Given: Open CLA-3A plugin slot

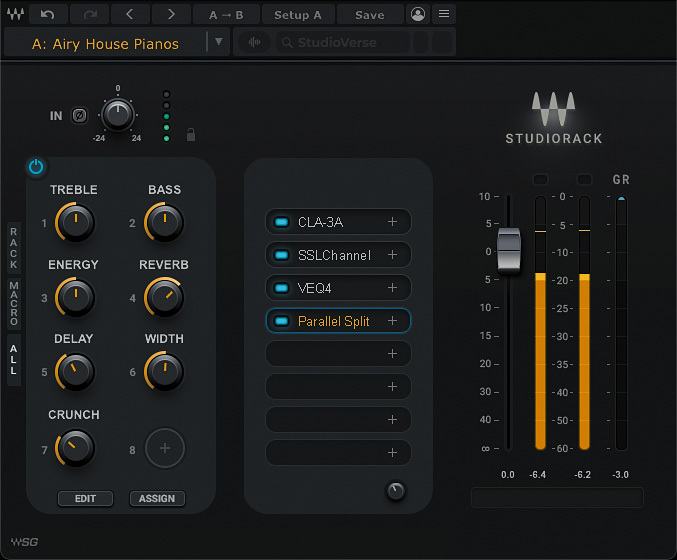Looking at the screenshot, I should coord(338,222).
